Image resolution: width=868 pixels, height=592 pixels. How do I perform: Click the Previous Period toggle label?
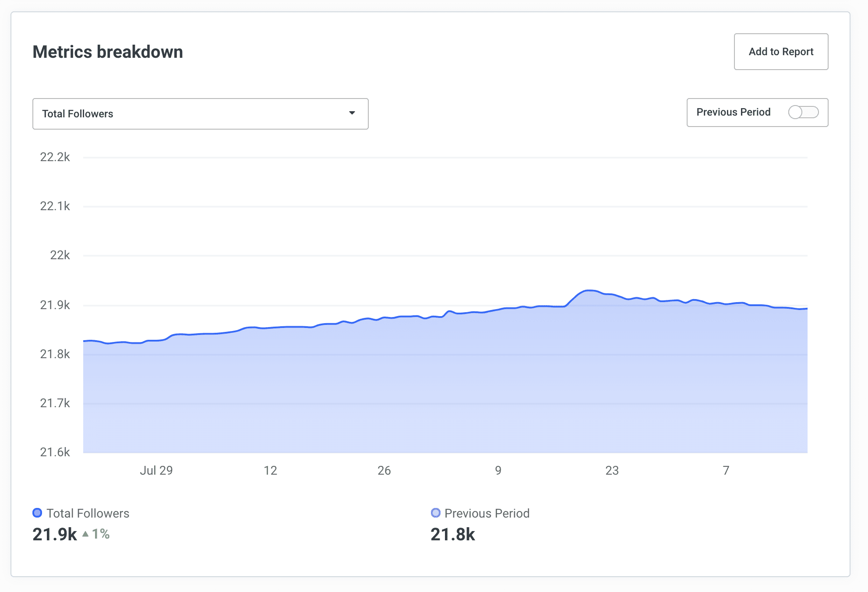[x=733, y=112]
